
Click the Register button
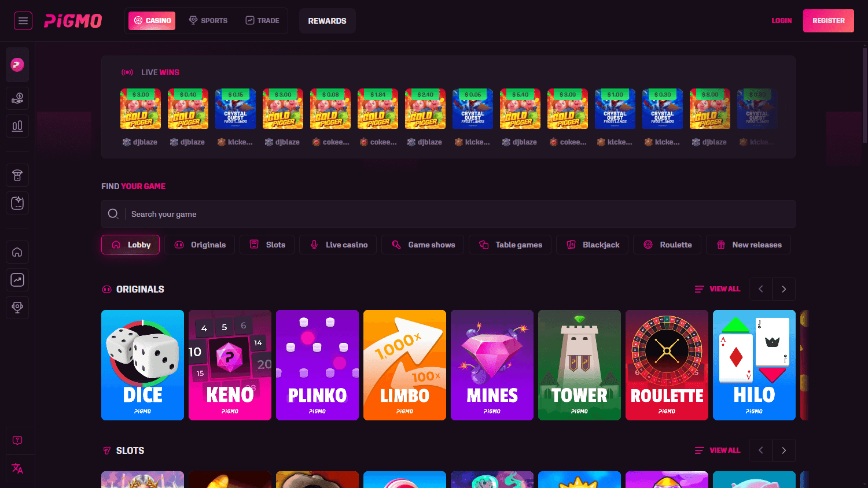(829, 21)
